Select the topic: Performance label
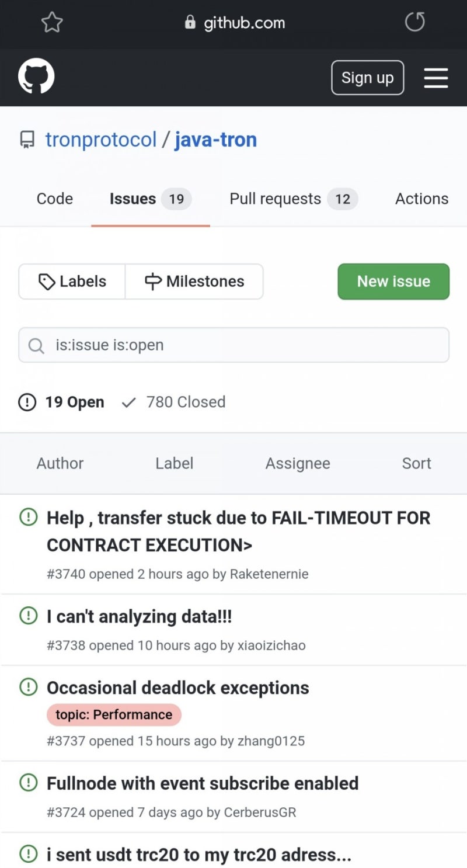The height and width of the screenshot is (868, 467). click(114, 714)
